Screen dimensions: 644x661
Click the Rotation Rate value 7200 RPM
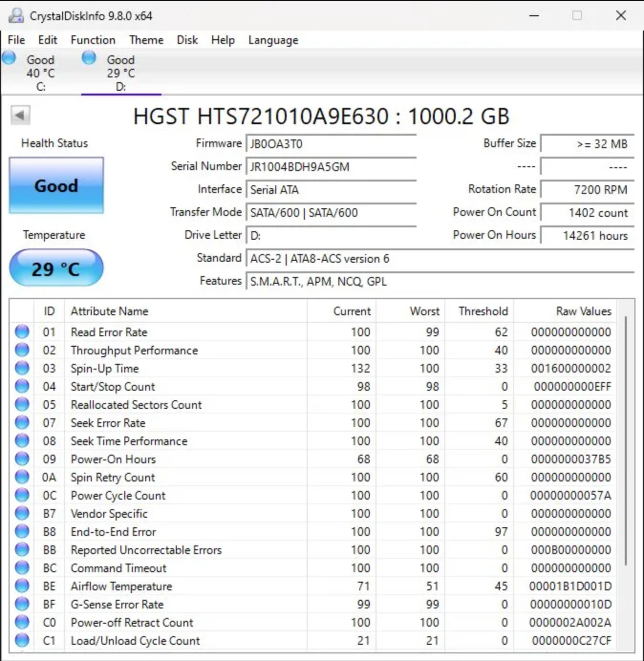click(x=587, y=190)
